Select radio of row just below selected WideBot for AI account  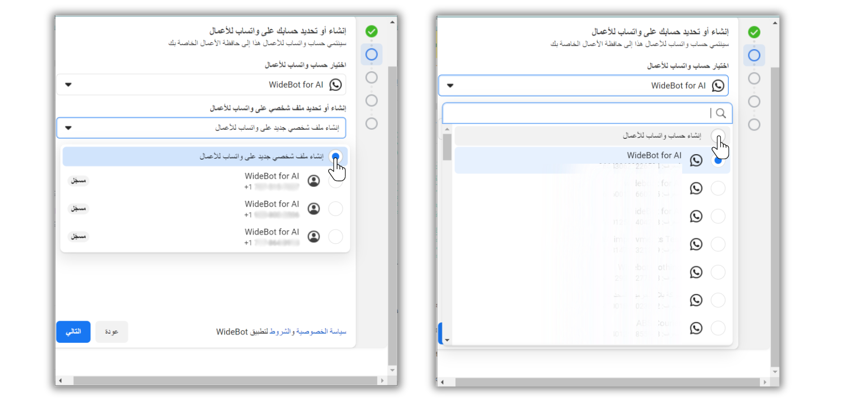click(718, 188)
